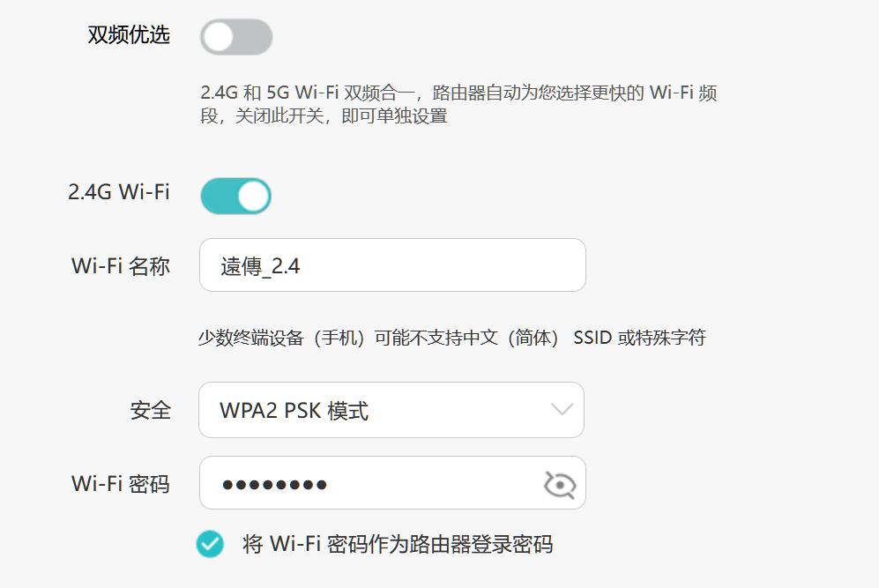Select the WPA2 PSK 模式 text

point(294,411)
